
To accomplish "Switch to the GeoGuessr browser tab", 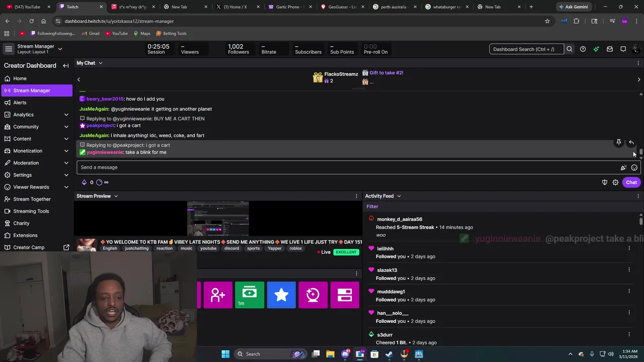I will [342, 7].
